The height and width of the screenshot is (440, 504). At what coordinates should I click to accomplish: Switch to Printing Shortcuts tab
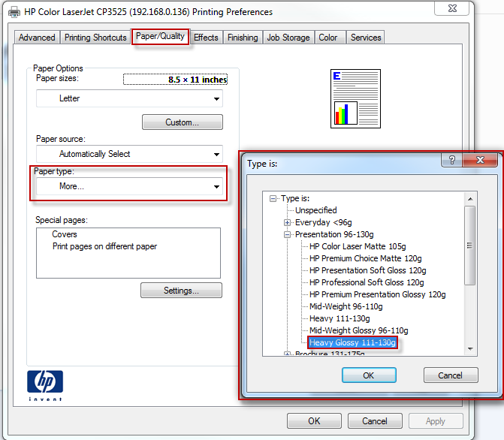tap(95, 38)
